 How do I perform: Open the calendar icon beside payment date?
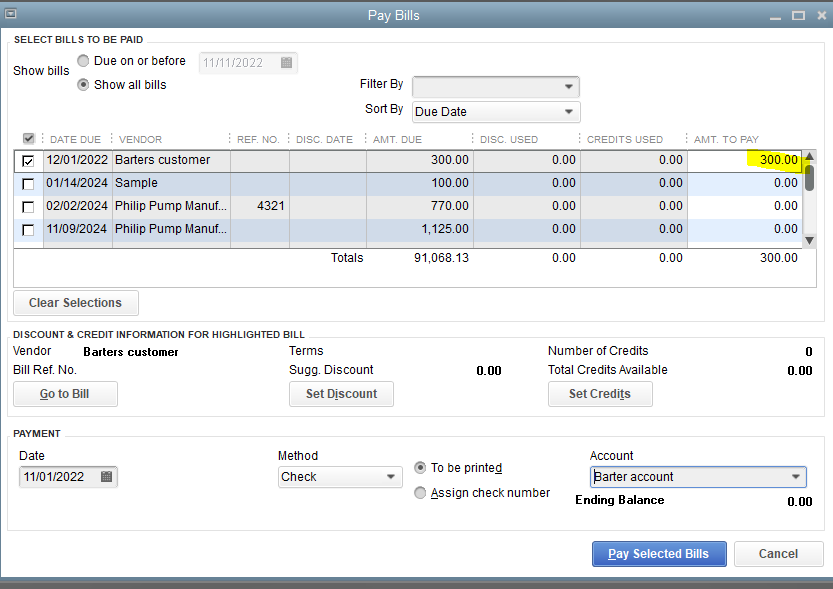pyautogui.click(x=106, y=477)
